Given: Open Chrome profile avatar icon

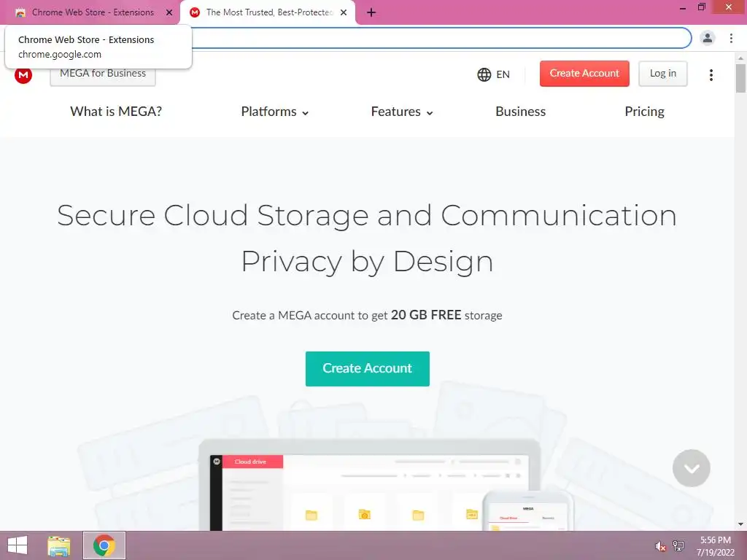Looking at the screenshot, I should tap(708, 38).
